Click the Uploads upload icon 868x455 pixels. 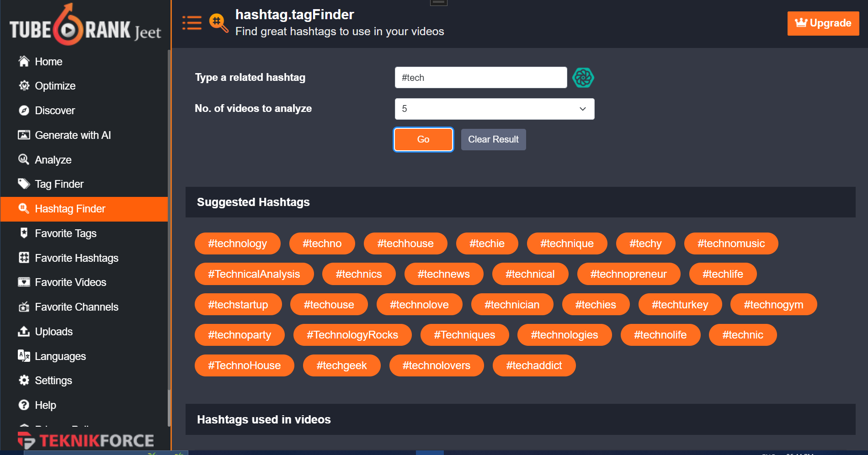point(24,331)
